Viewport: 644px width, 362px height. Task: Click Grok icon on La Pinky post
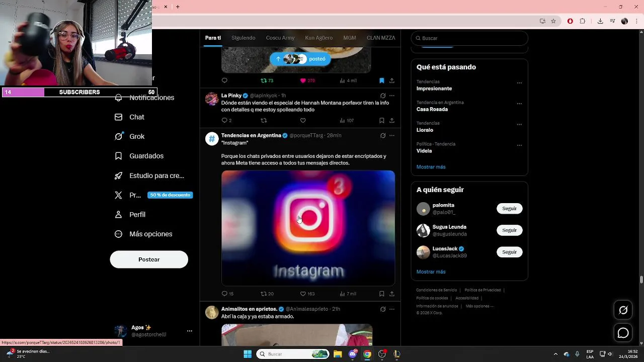pos(383,96)
